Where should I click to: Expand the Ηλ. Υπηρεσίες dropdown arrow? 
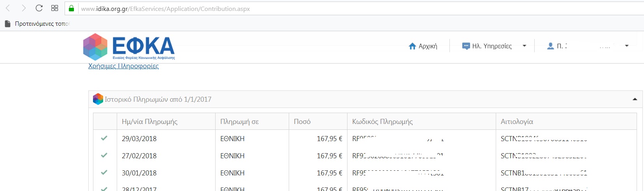[x=524, y=46]
